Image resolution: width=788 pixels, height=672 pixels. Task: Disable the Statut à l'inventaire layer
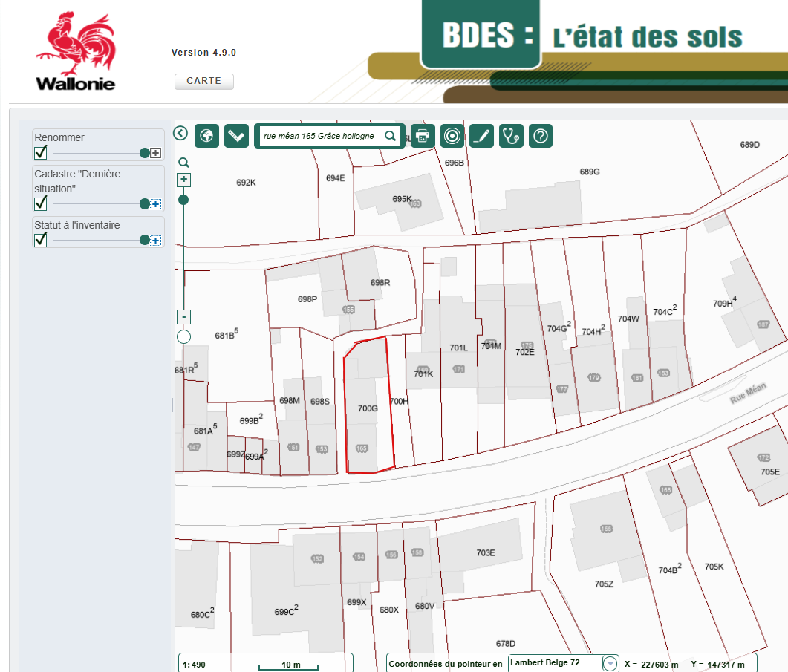pos(41,240)
